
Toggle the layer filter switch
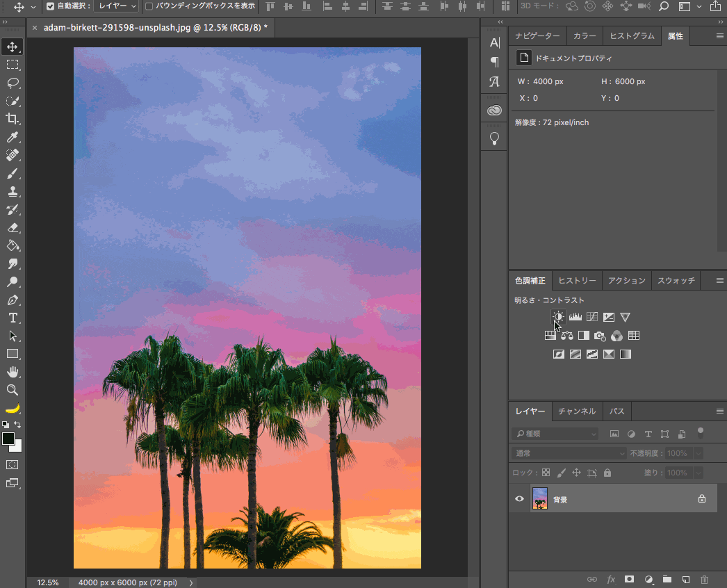pos(701,432)
